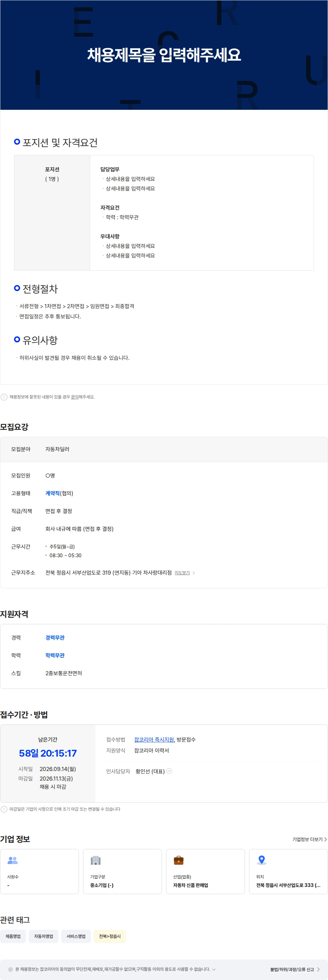The image size is (328, 980).
Task: Click the 잡코리아 이력서 application form text
Action: 152,750
